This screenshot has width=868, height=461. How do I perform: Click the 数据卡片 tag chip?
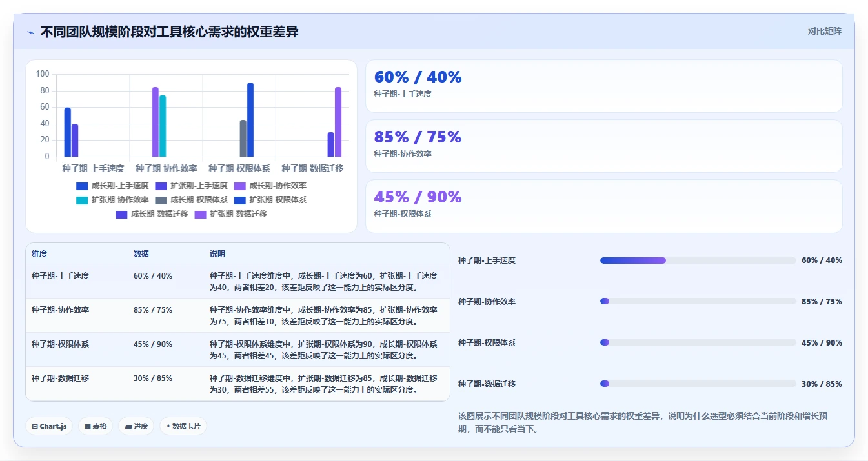183,426
